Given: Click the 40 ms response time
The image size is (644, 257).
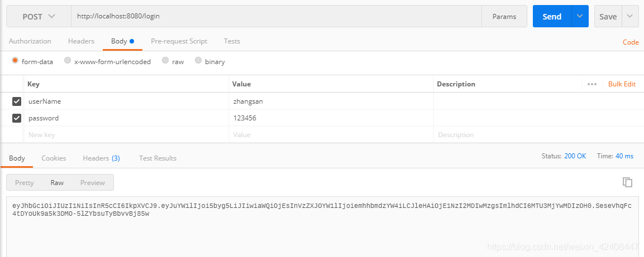Looking at the screenshot, I should click(624, 156).
